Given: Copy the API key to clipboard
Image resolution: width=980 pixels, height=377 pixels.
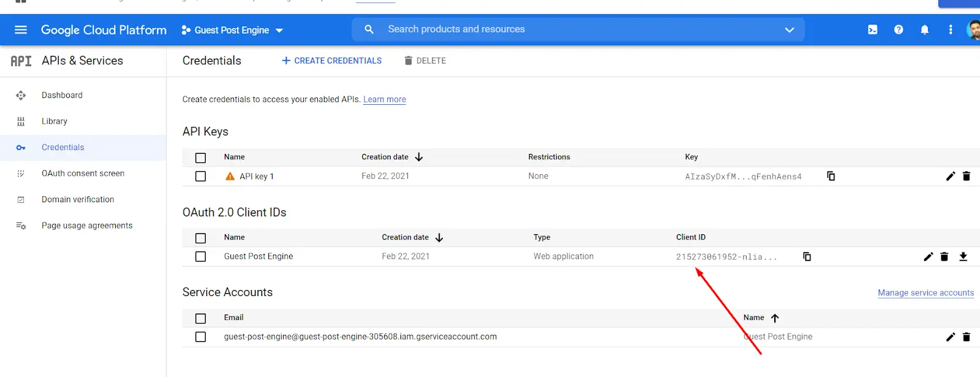Looking at the screenshot, I should click(831, 176).
